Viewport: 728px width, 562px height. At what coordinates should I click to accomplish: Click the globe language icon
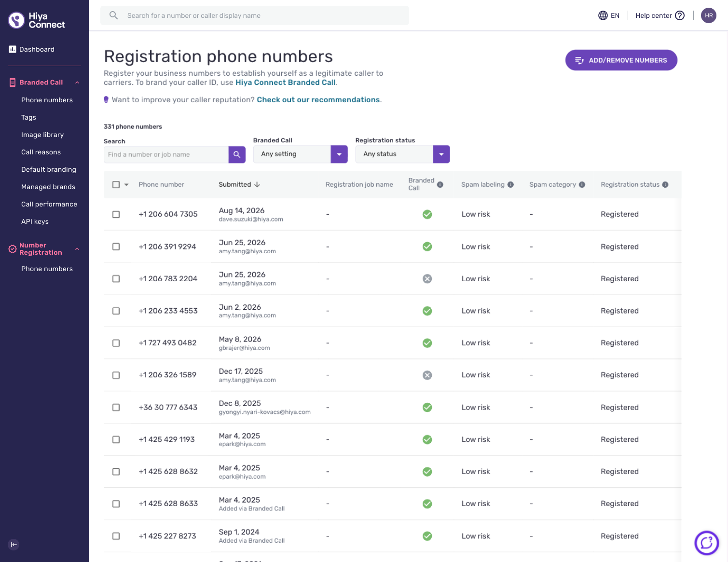[603, 15]
